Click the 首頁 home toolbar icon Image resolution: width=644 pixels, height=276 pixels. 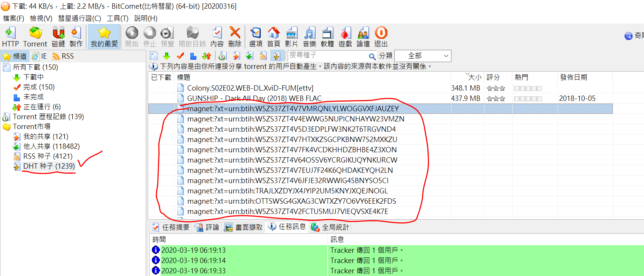coord(274,37)
